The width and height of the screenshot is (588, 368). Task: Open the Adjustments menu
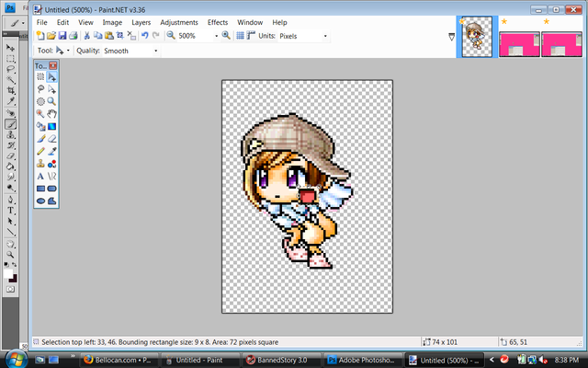179,22
